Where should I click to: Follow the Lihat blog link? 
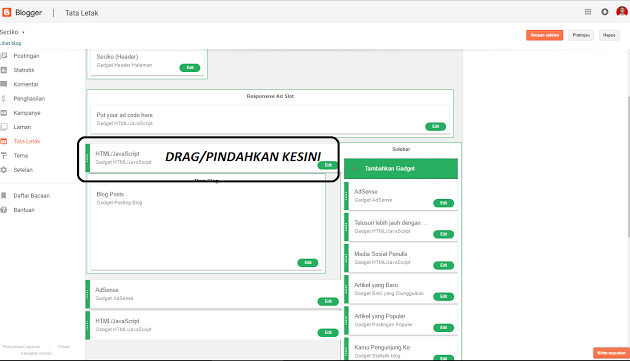(10, 43)
